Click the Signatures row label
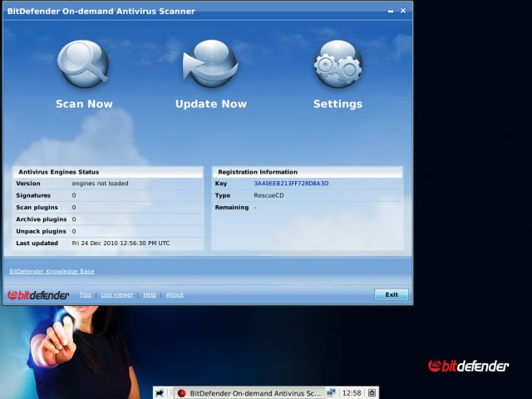 33,195
